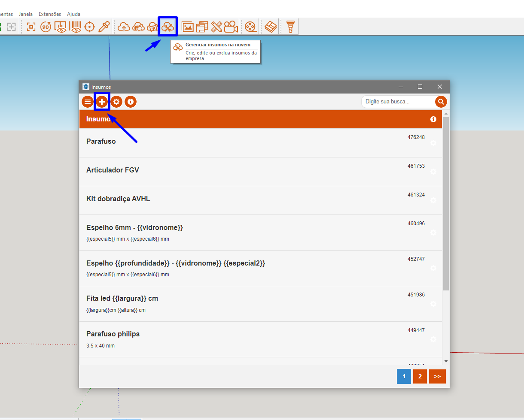Open the Janela menu
This screenshot has width=524, height=420.
pyautogui.click(x=26, y=14)
